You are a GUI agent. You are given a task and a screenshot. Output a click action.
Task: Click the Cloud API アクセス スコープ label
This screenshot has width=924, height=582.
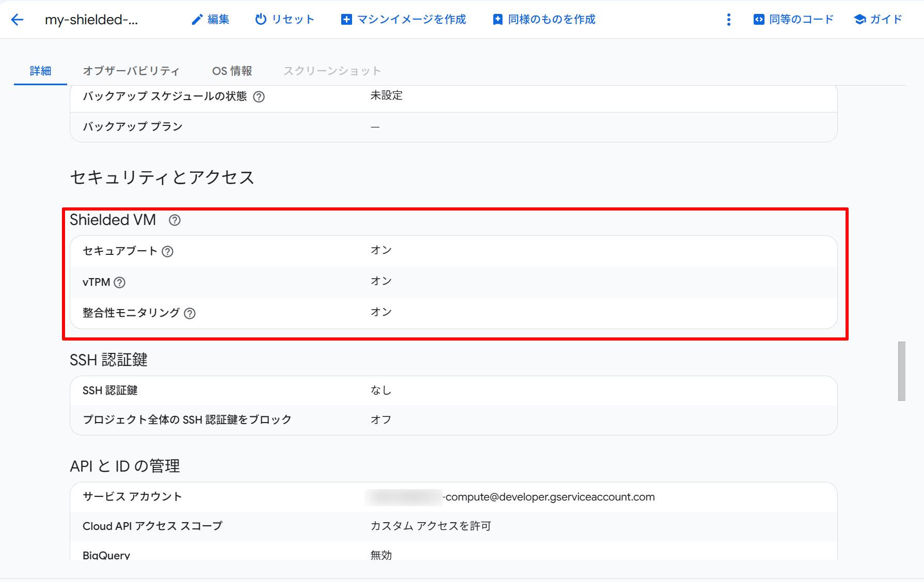click(x=152, y=526)
